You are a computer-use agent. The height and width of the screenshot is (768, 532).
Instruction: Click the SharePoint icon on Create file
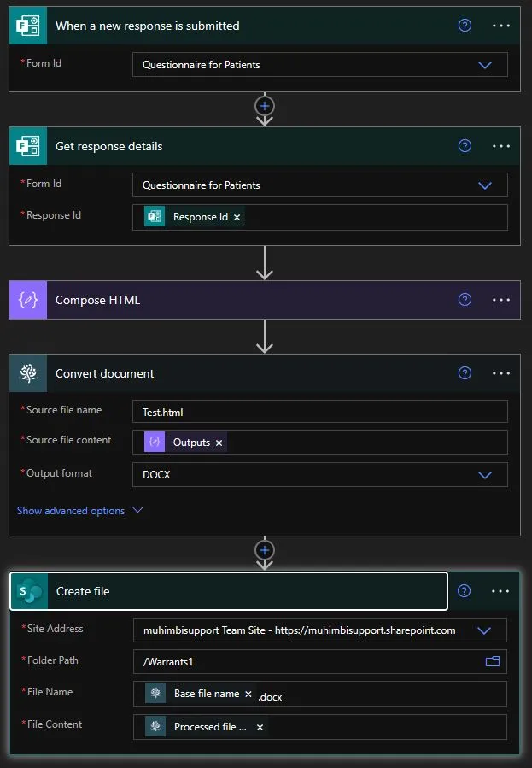click(x=28, y=591)
